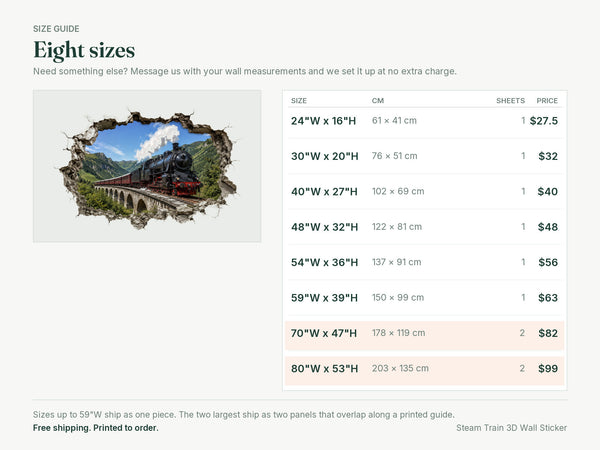Click the $27.5 price
This screenshot has height=450, width=600.
[x=544, y=121]
